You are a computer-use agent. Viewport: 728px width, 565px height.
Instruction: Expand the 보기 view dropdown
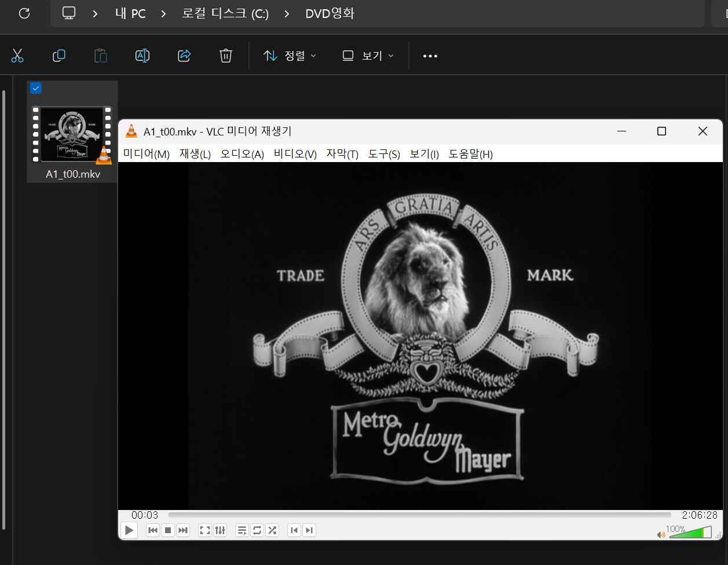368,56
